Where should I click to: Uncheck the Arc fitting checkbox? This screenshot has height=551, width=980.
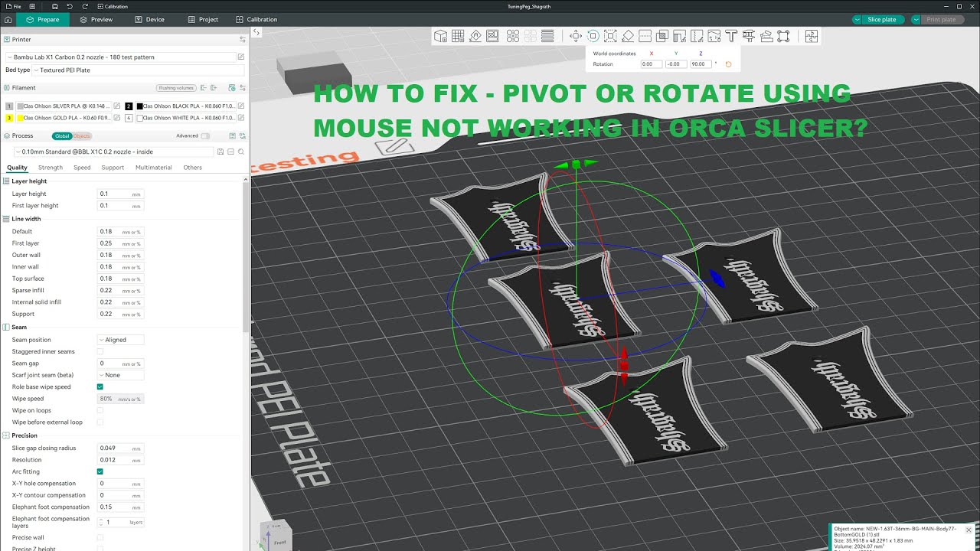click(100, 471)
